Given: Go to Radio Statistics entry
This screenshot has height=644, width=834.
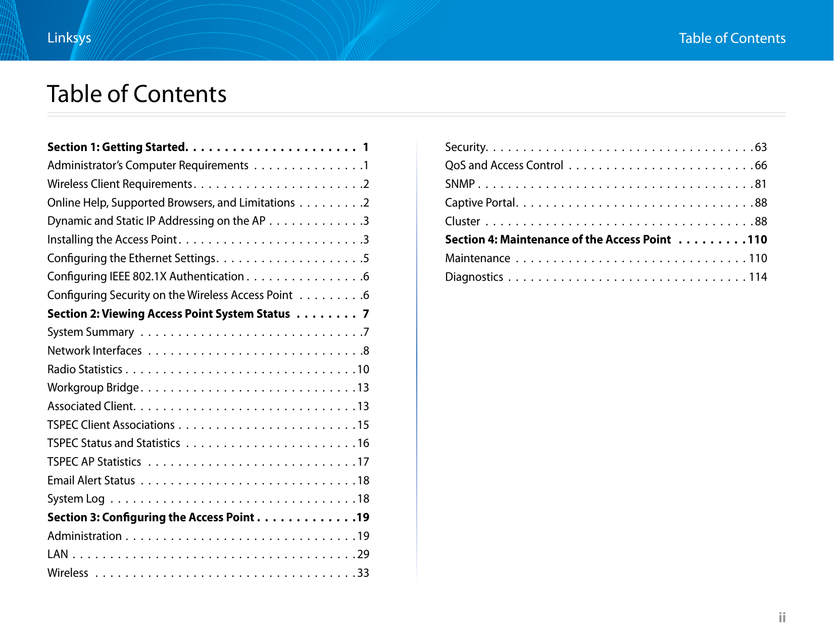Looking at the screenshot, I should click(x=208, y=369).
